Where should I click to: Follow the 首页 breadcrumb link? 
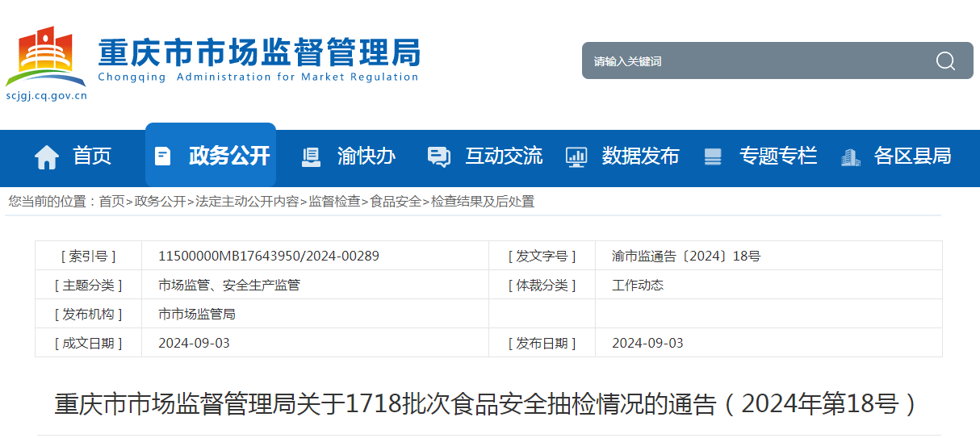(112, 202)
